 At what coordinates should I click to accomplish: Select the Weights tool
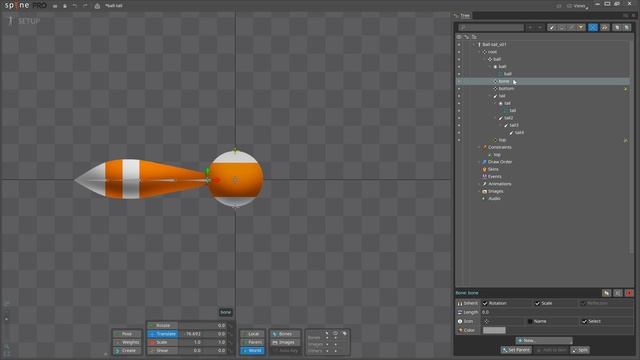click(x=127, y=342)
